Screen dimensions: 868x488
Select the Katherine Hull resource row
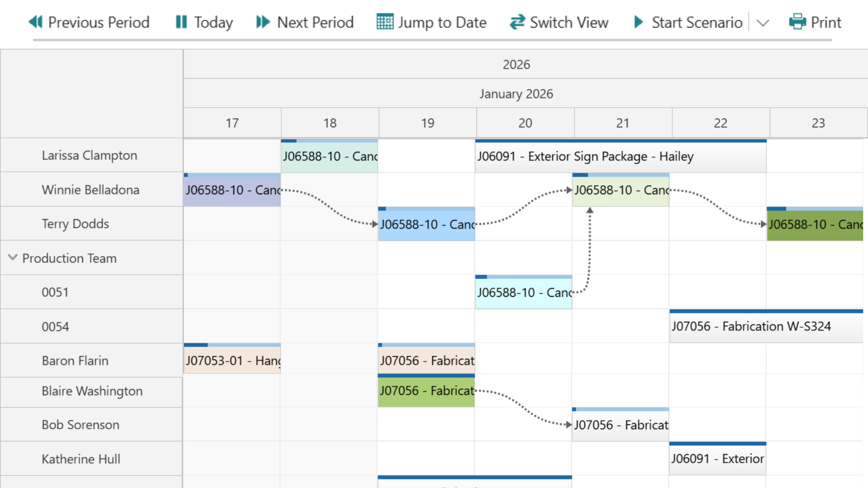tap(81, 459)
